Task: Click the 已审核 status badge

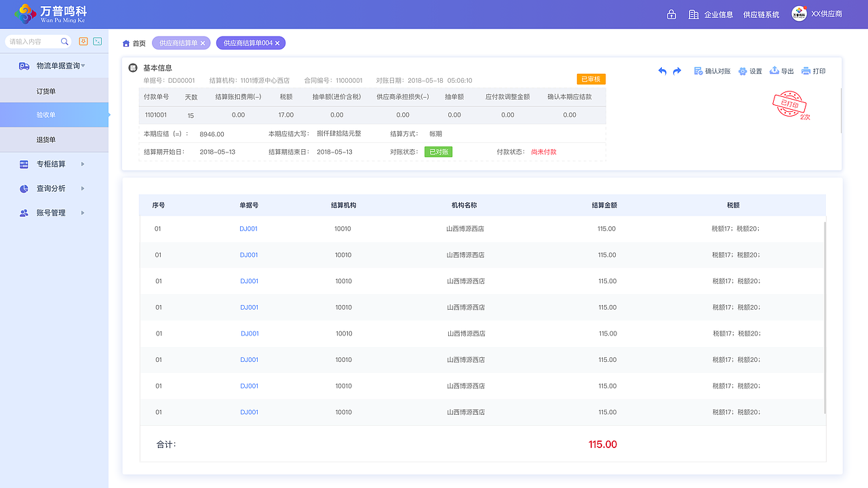Action: (591, 79)
